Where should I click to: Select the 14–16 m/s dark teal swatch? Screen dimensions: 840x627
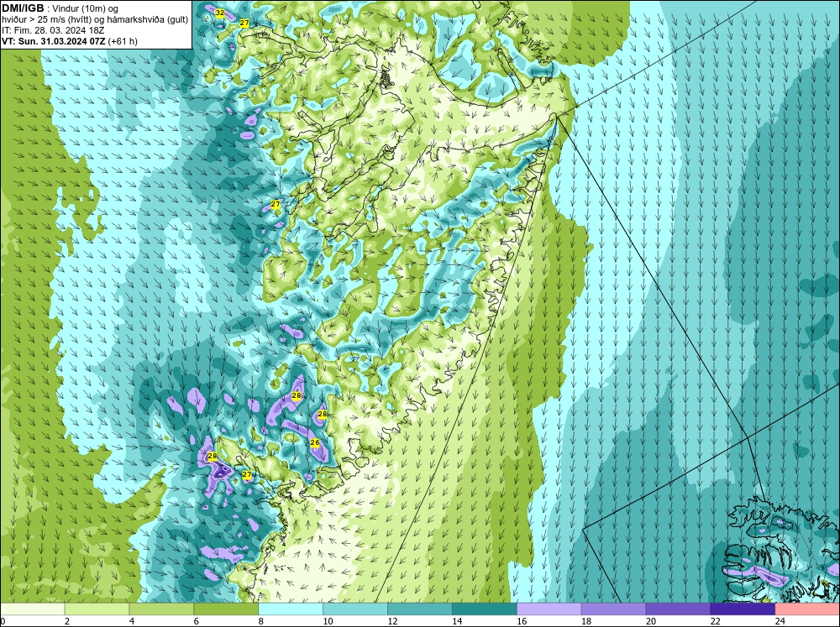coord(485,609)
